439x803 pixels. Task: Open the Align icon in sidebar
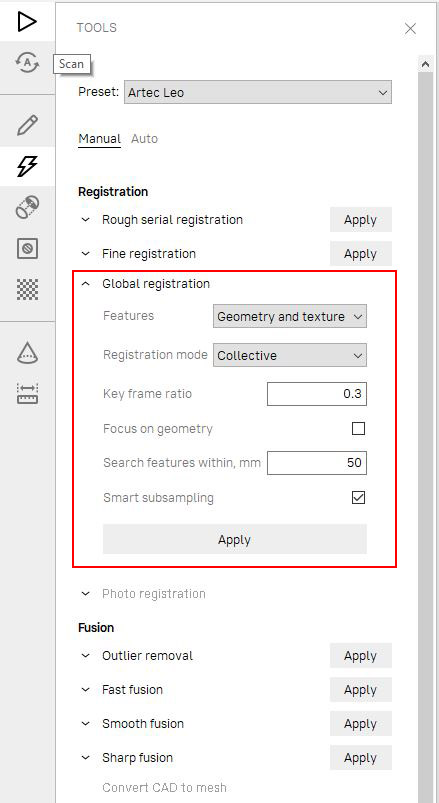click(x=27, y=207)
